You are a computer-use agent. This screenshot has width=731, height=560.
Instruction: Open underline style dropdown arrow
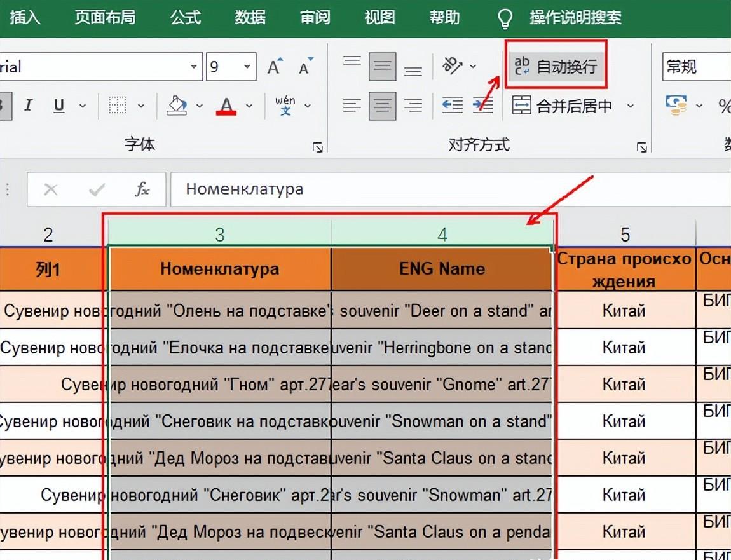pos(83,106)
